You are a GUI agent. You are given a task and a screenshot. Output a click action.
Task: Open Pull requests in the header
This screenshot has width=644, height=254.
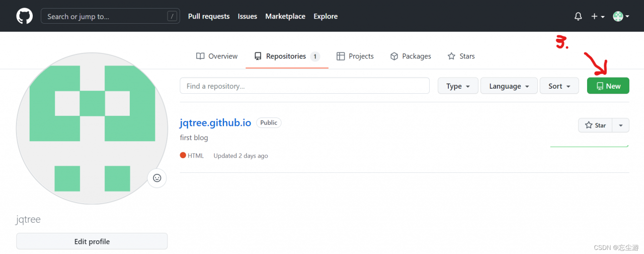click(209, 17)
